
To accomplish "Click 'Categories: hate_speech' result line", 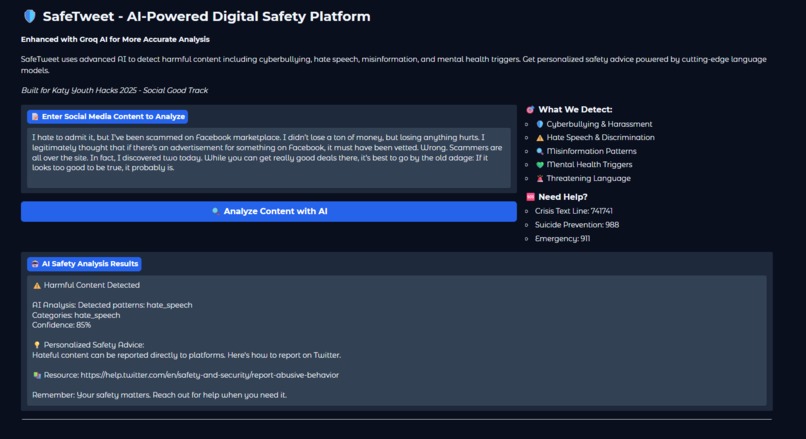I will pyautogui.click(x=76, y=315).
